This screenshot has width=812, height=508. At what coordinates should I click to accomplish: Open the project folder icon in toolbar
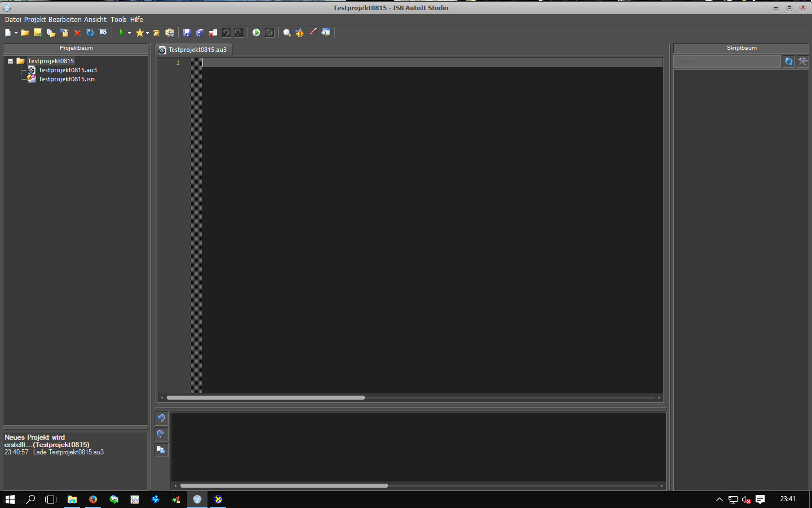click(25, 33)
